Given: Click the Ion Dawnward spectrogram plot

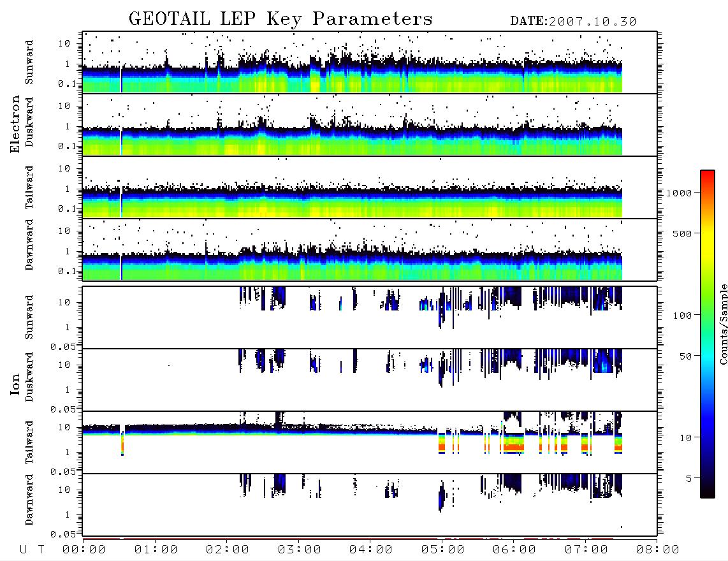Looking at the screenshot, I should tap(370, 505).
